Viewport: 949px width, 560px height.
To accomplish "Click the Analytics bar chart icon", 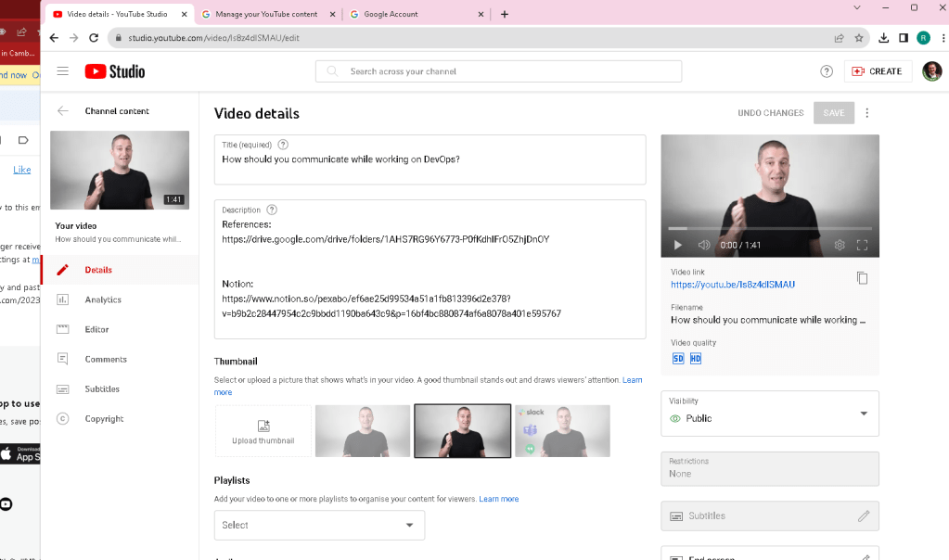I will tap(62, 299).
